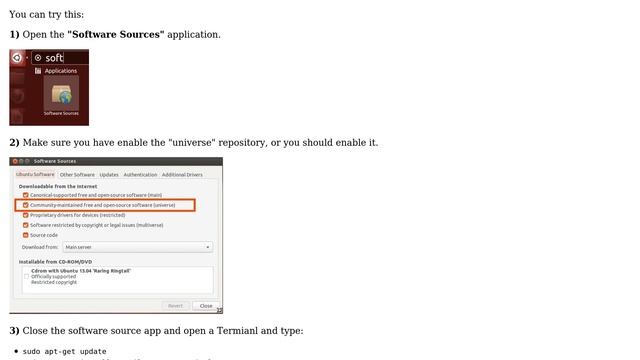Switch to the Other Software tab
640x360 pixels.
click(x=77, y=175)
